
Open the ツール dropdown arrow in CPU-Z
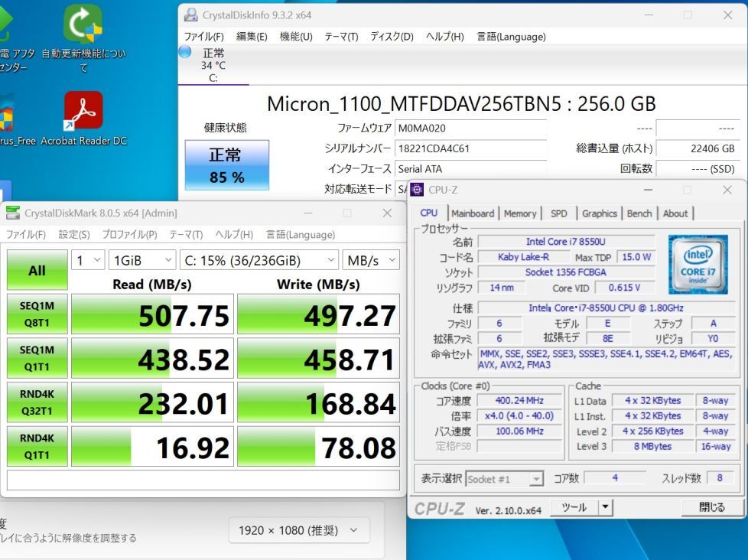click(606, 507)
